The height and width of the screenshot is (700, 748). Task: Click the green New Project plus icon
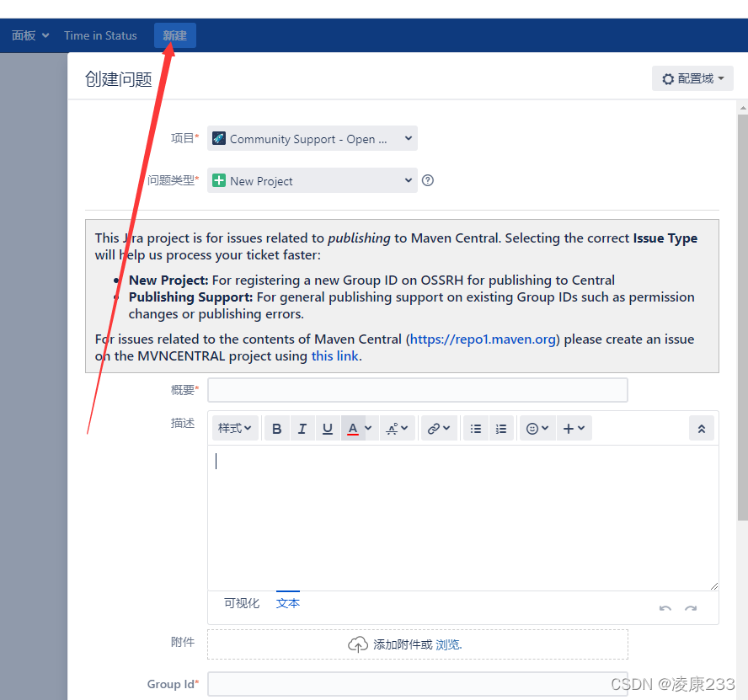click(219, 180)
